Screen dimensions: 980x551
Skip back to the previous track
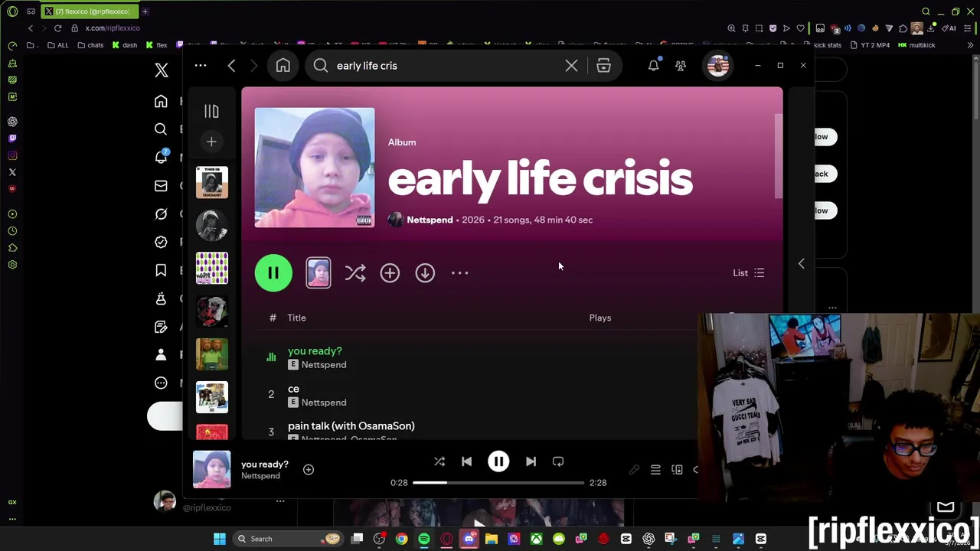[x=466, y=461]
